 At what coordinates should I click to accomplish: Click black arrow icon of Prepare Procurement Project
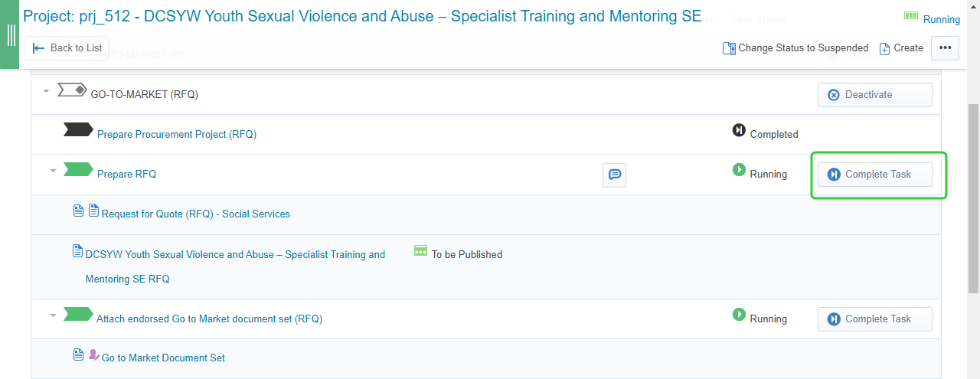[78, 130]
